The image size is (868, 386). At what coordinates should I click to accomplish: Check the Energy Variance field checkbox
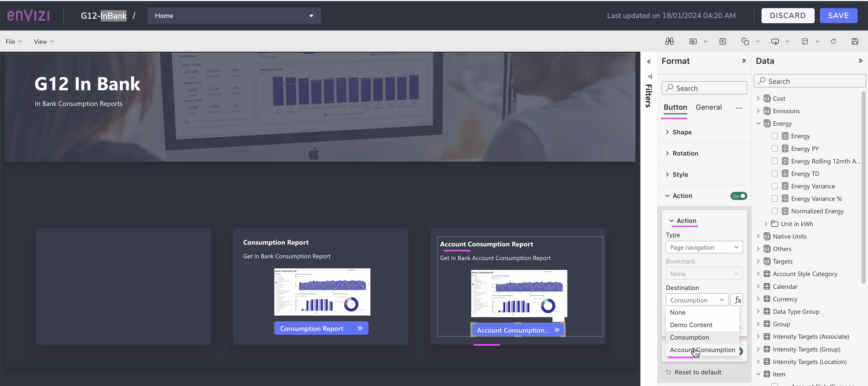pos(774,186)
